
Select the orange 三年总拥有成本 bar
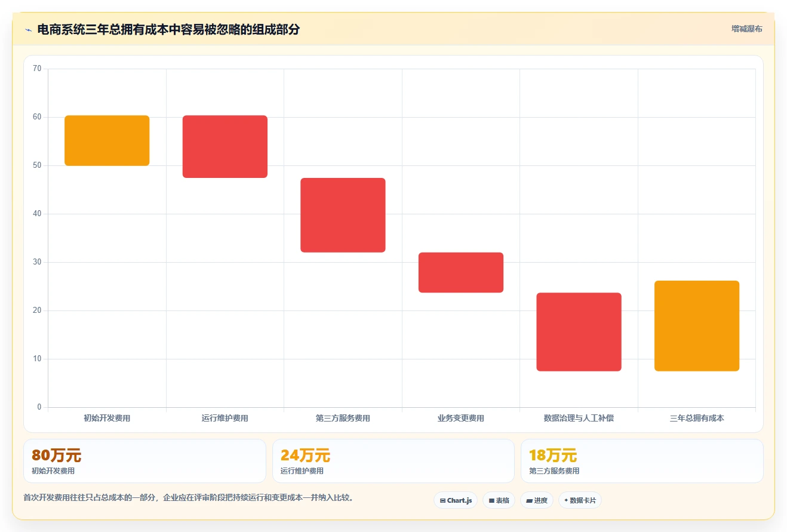point(697,326)
